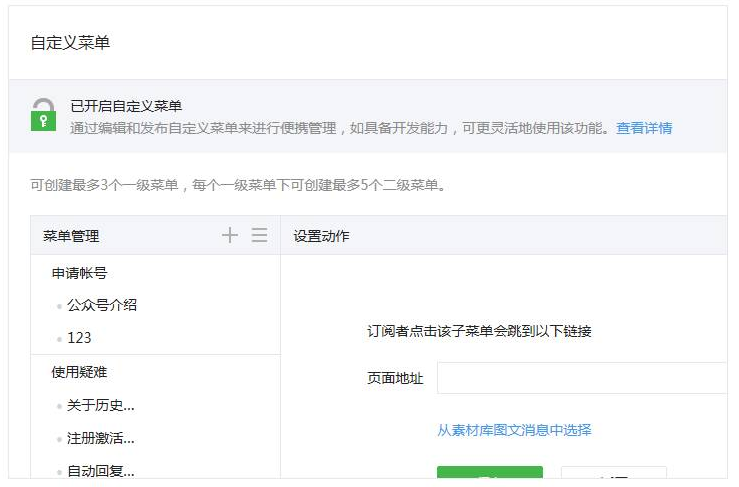Screen dimensions: 739x487
Task: Click the 设置动作 panel header
Action: 321,236
